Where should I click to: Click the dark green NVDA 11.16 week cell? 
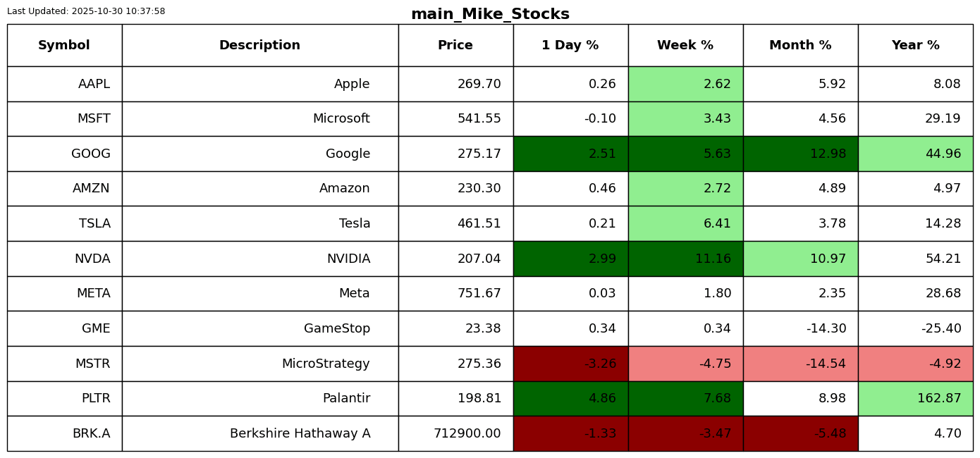pyautogui.click(x=685, y=259)
